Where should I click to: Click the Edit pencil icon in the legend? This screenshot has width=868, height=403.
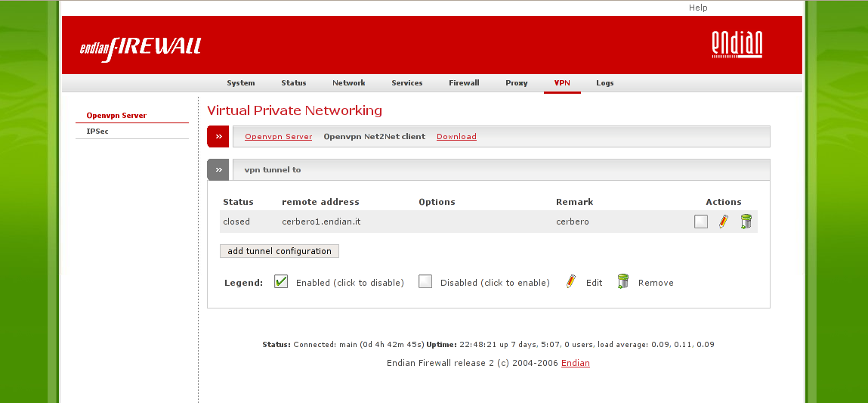tap(570, 281)
